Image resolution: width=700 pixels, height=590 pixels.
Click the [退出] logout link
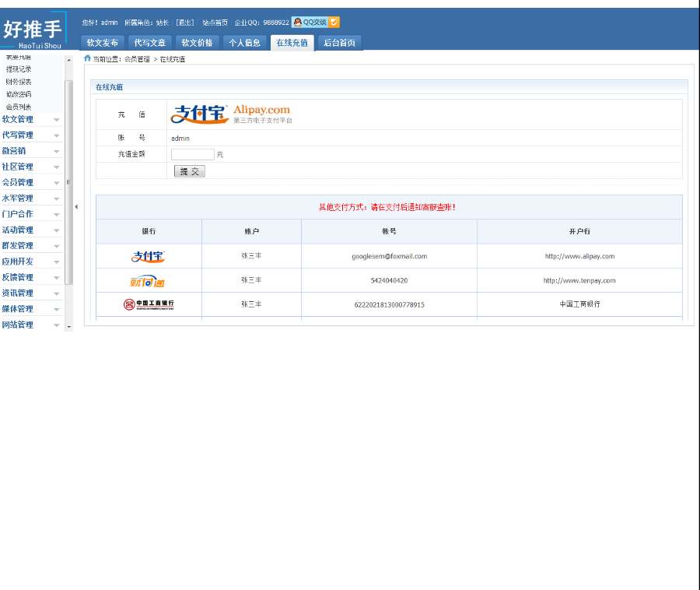pyautogui.click(x=185, y=23)
